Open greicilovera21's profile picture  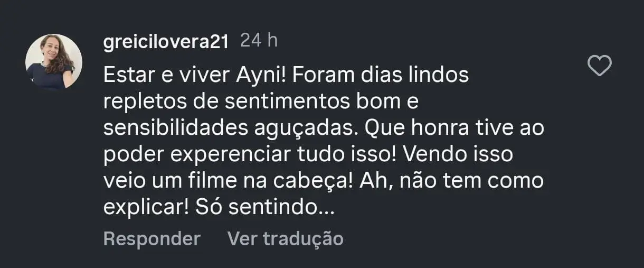[54, 62]
